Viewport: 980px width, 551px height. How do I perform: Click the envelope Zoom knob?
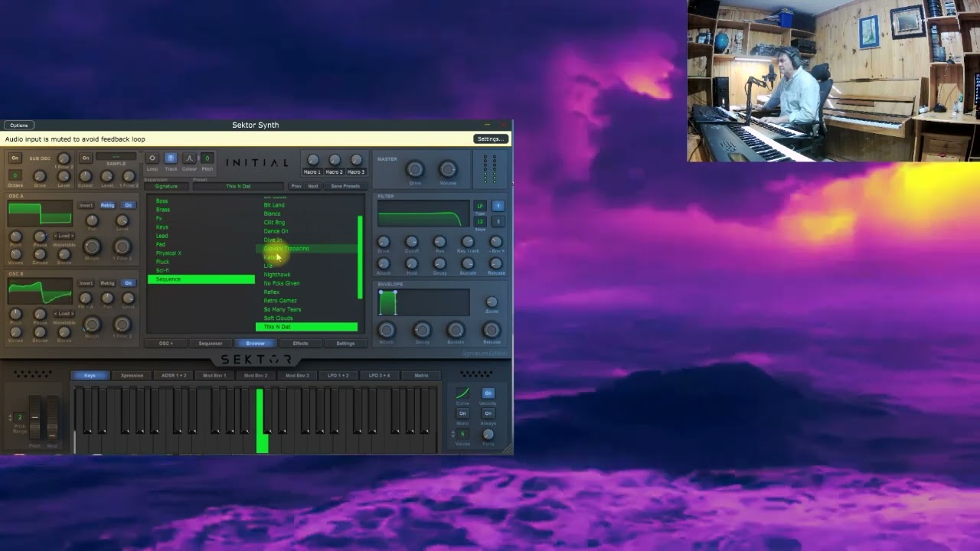[x=492, y=302]
